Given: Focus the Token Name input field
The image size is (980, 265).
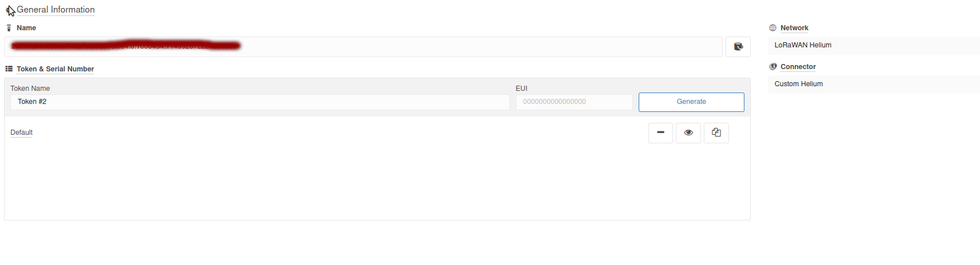Looking at the screenshot, I should click(x=260, y=102).
